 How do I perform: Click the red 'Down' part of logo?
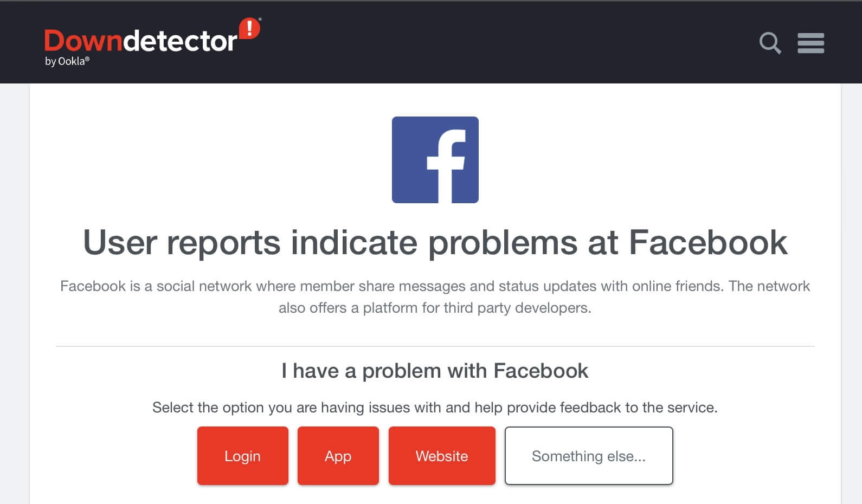click(x=83, y=41)
